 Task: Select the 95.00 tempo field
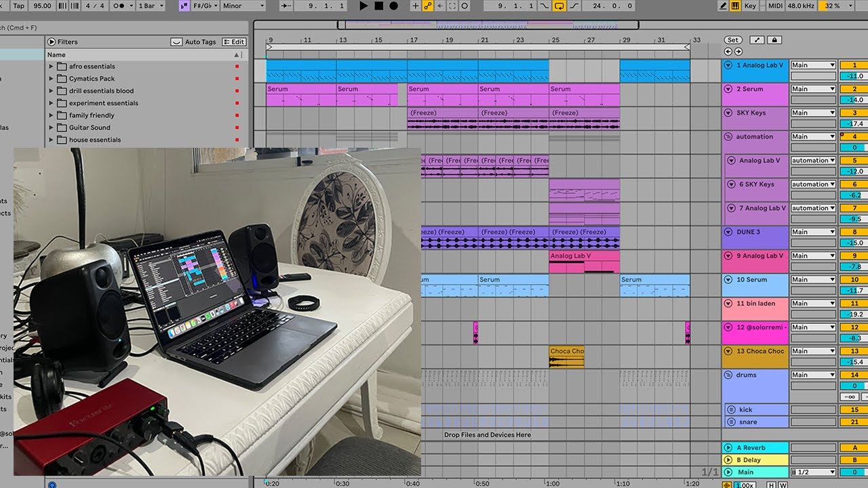[x=42, y=5]
